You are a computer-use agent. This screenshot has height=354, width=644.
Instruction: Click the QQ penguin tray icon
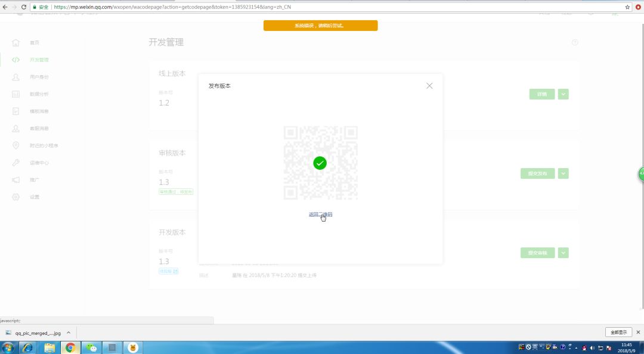(x=584, y=348)
